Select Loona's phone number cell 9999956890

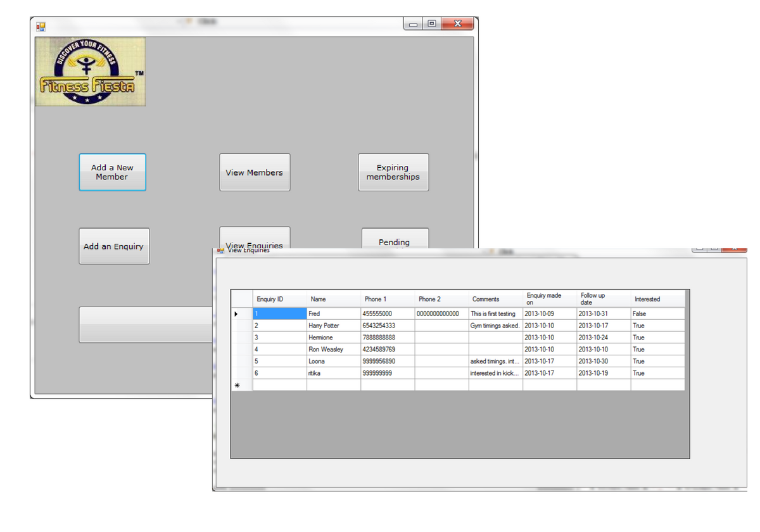[387, 362]
